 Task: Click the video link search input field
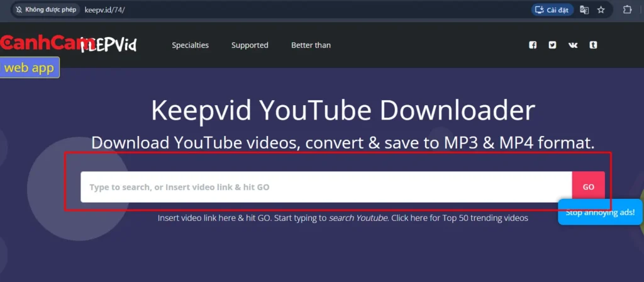[x=326, y=187]
